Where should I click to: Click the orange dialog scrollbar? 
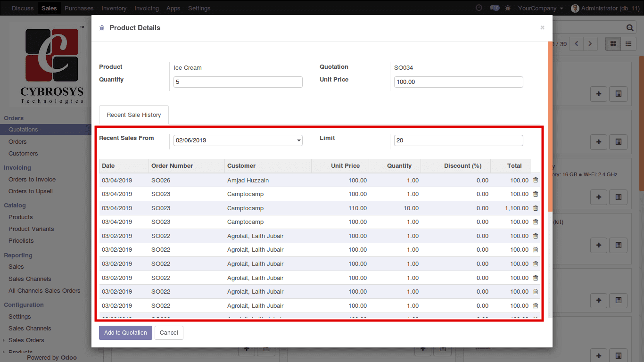(550, 126)
